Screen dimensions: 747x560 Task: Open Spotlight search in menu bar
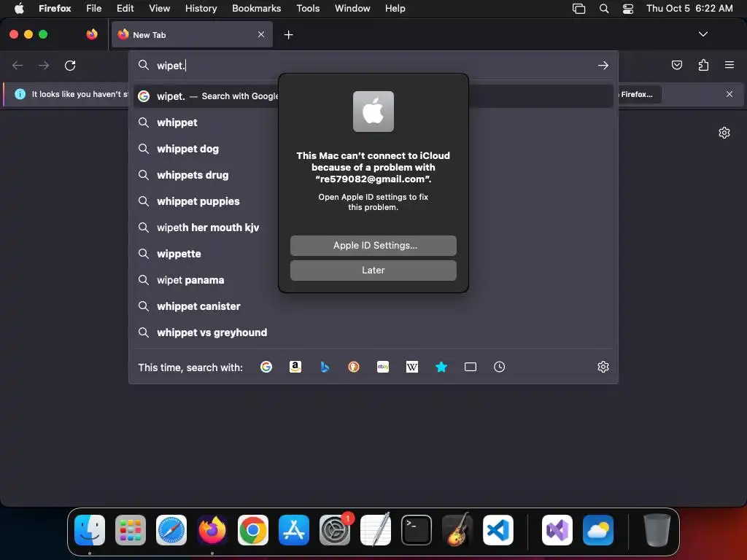[x=603, y=9]
